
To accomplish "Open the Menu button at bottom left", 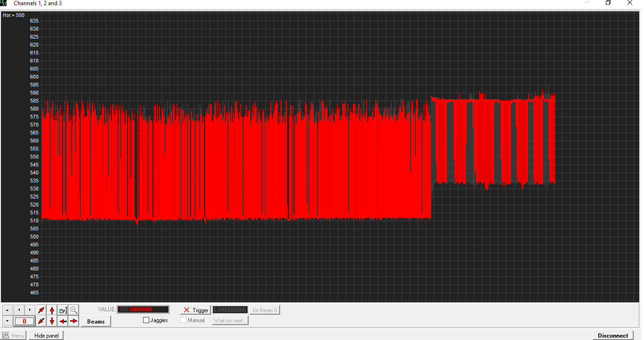I will click(x=14, y=336).
